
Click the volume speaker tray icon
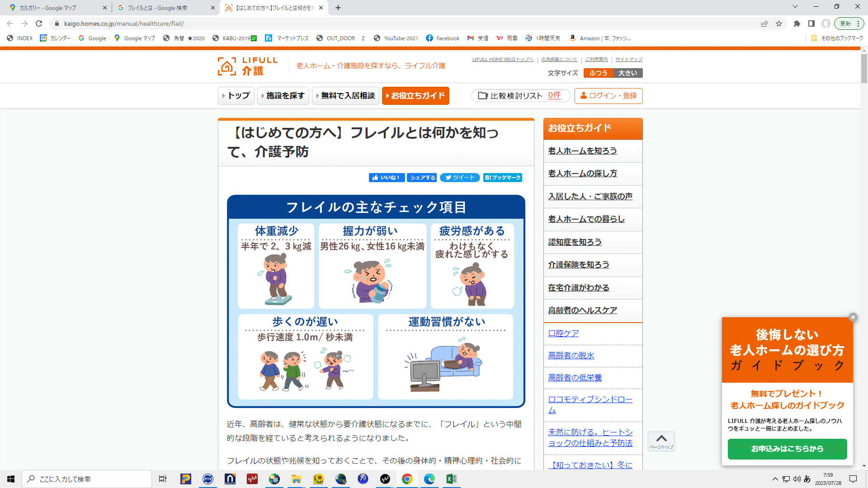[797, 479]
